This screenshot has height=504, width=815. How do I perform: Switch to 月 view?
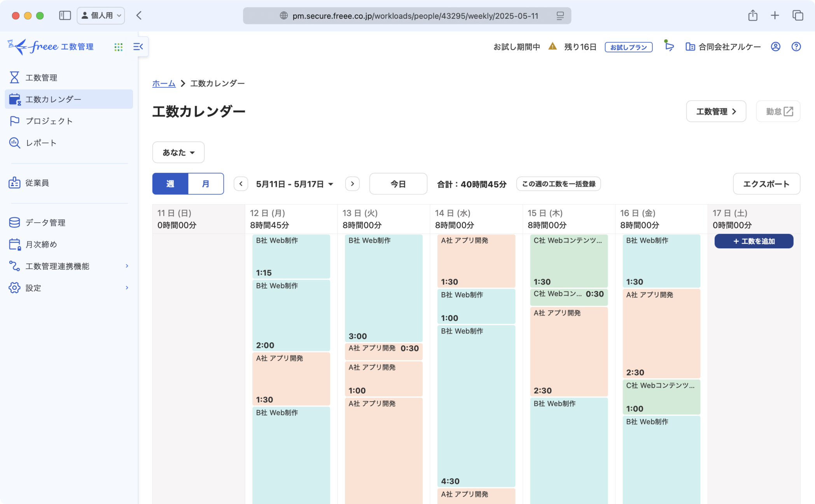pyautogui.click(x=206, y=184)
